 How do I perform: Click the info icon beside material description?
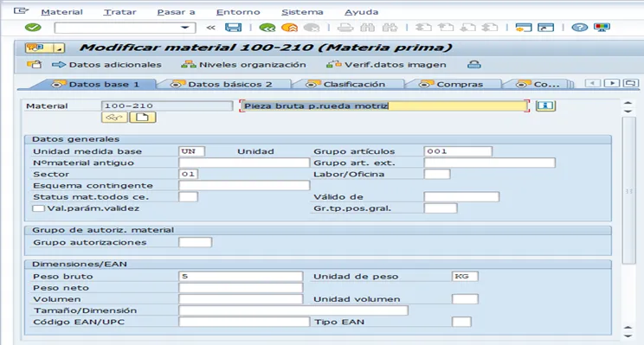(545, 105)
